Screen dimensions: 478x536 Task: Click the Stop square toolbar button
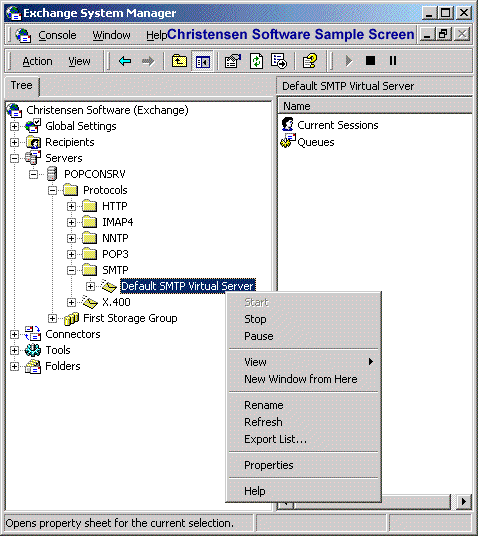[x=370, y=61]
